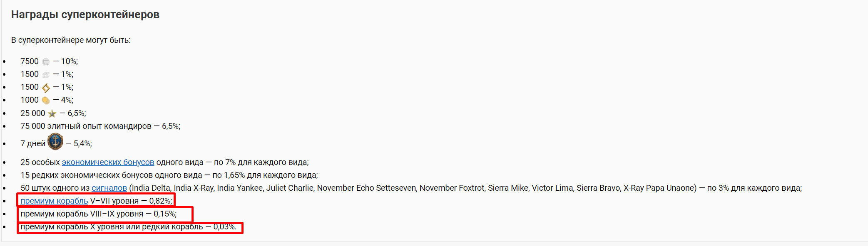Image resolution: width=868 pixels, height=246 pixels.
Task: Click the golden research points diamond icon
Action: click(x=46, y=88)
